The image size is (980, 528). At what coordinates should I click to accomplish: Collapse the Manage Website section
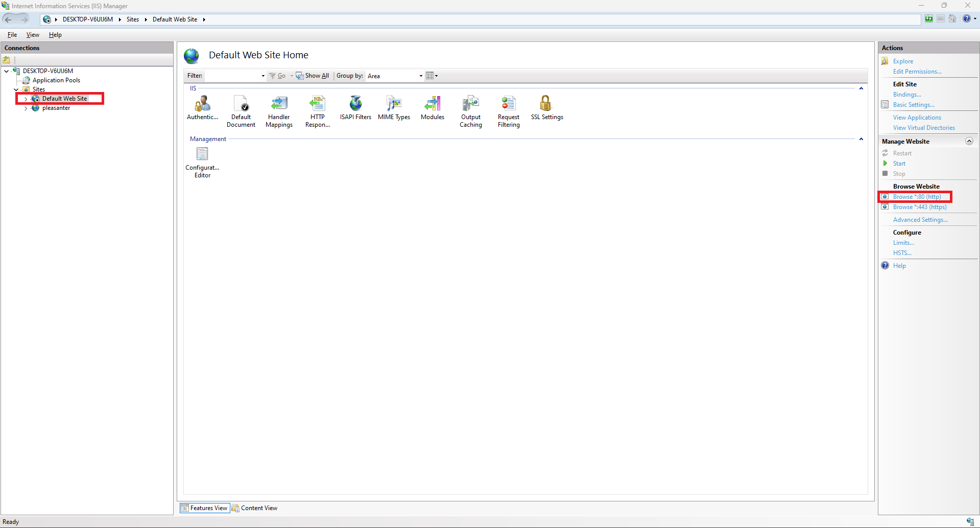969,142
